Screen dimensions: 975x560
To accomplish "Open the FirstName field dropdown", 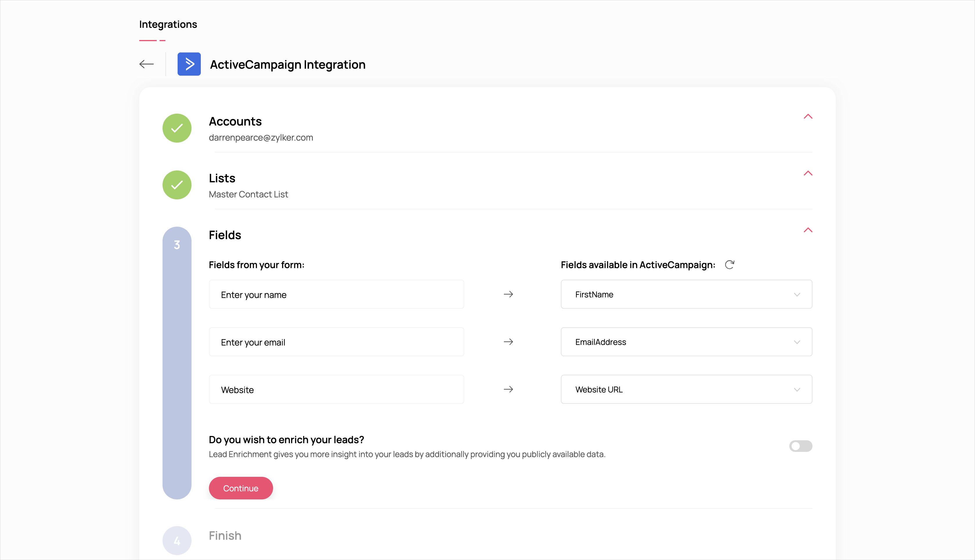I will point(686,294).
